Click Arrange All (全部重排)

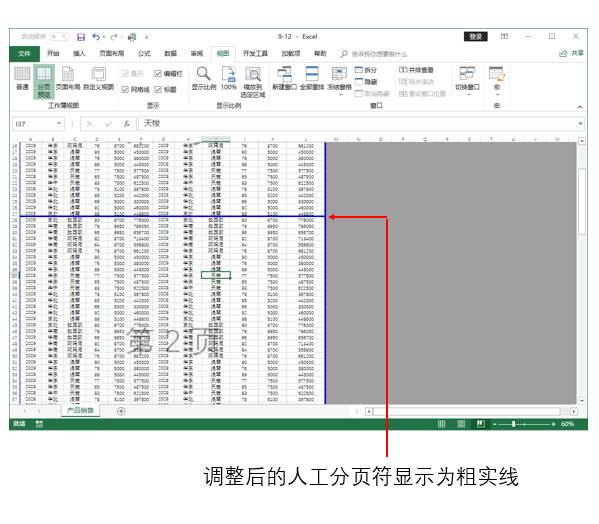click(x=312, y=79)
